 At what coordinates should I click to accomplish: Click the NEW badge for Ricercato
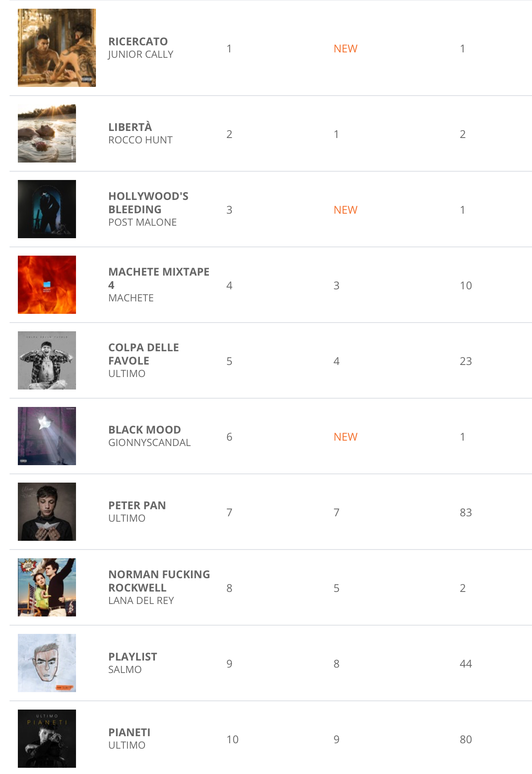coord(346,49)
